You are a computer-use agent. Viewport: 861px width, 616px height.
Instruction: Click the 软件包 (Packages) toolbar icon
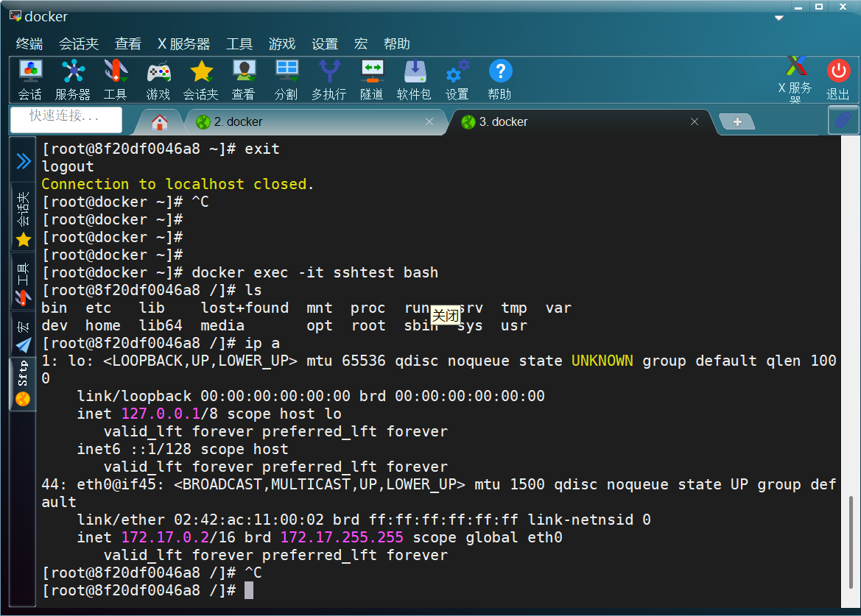click(x=414, y=80)
